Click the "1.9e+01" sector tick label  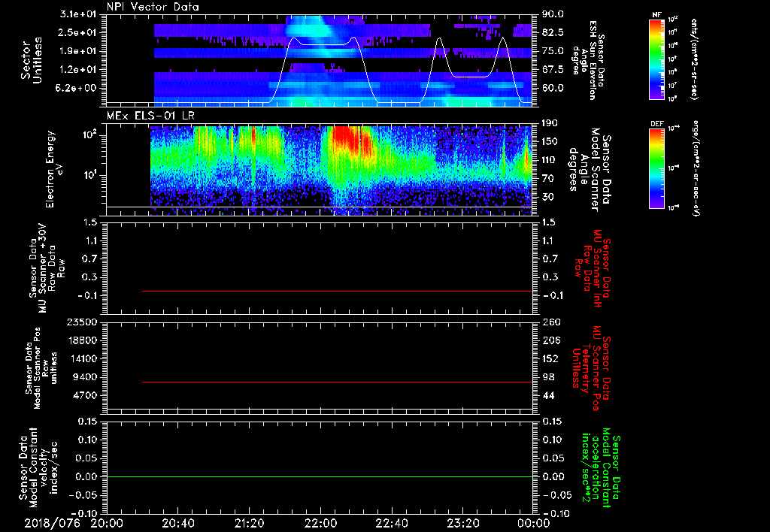[78, 51]
